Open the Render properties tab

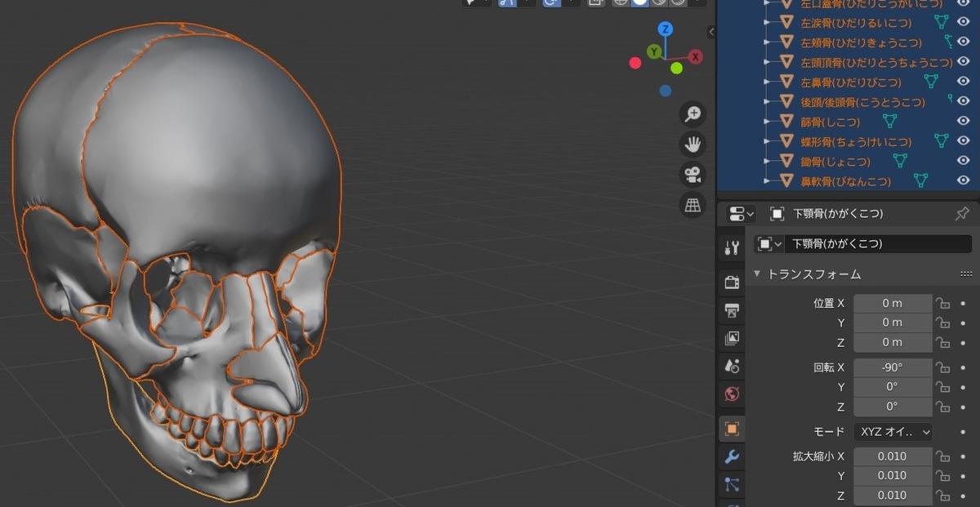732,282
